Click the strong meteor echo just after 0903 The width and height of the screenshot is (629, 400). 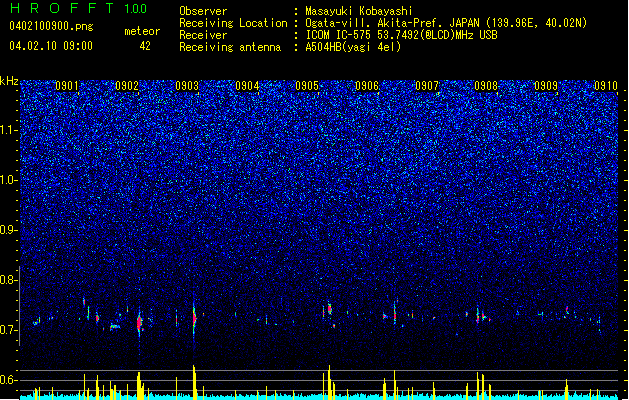coord(195,319)
